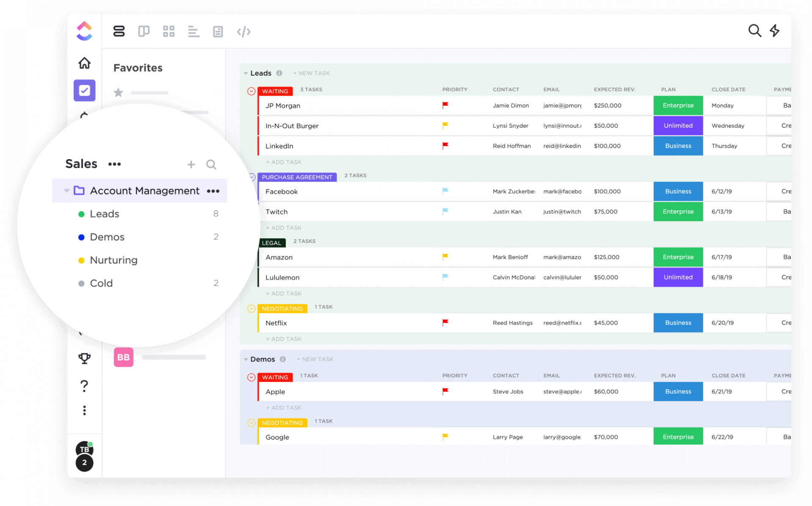Screen dimensions: 812x506
Task: Open the Doc view icon
Action: click(218, 31)
